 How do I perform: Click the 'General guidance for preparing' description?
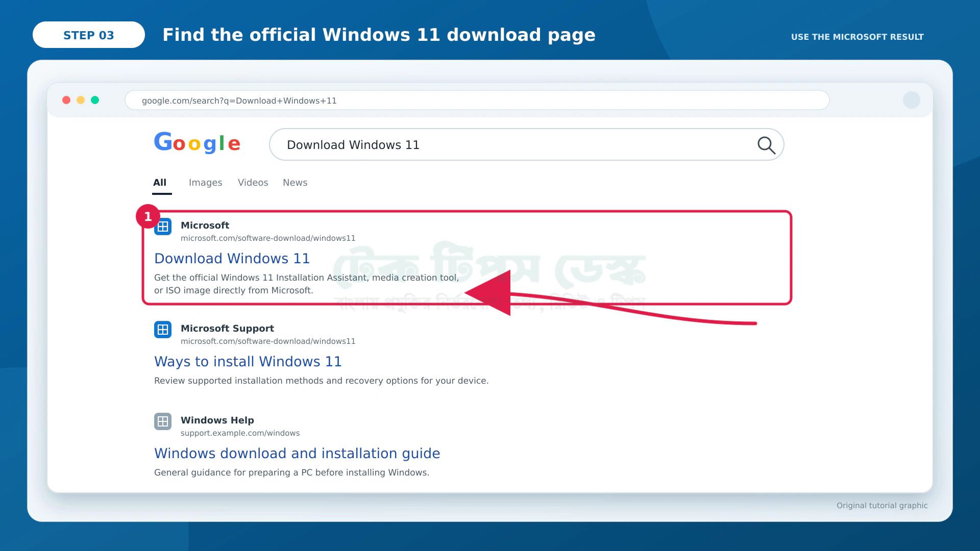coord(291,472)
